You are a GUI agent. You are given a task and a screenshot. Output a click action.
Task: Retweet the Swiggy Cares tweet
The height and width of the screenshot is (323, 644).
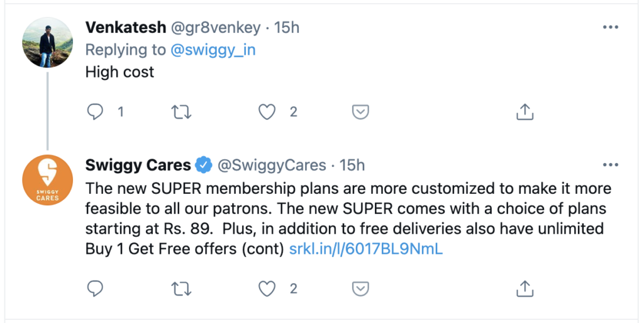point(181,288)
